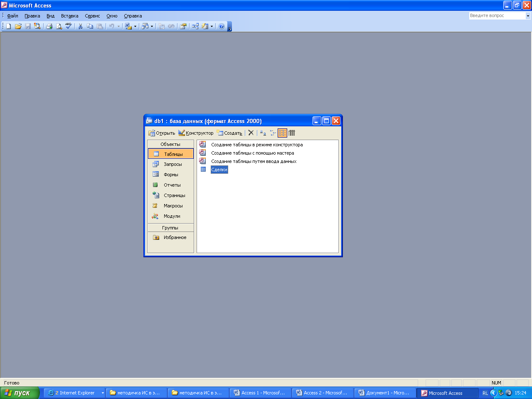
Task: Click the Microsoft Script Editor icon
Action: tap(171, 26)
